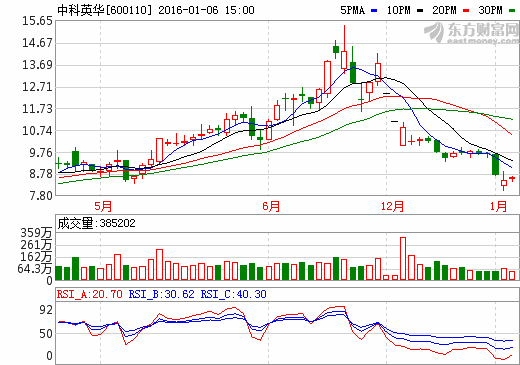
Task: Click the 5PMA blue legend swatch
Action: [374, 11]
